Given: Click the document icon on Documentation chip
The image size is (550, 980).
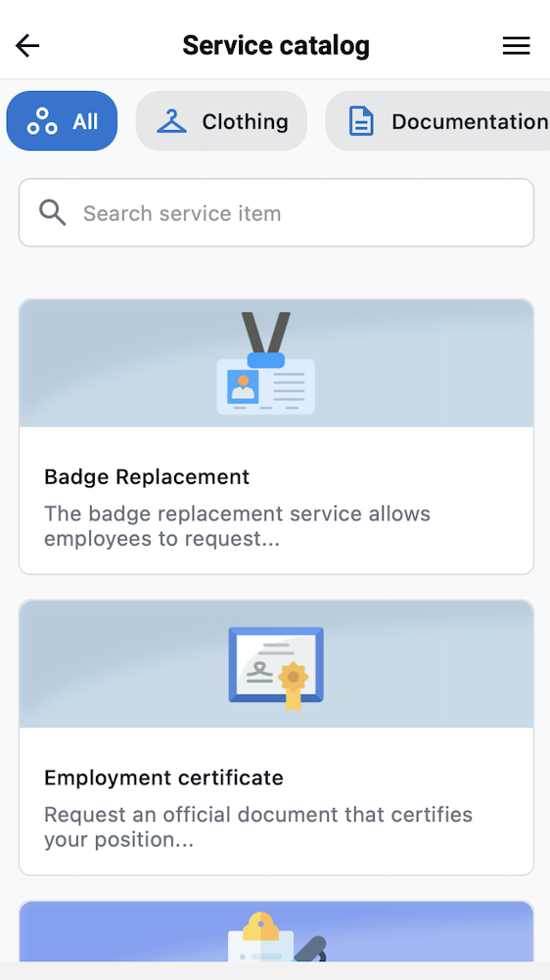Looking at the screenshot, I should [x=361, y=121].
